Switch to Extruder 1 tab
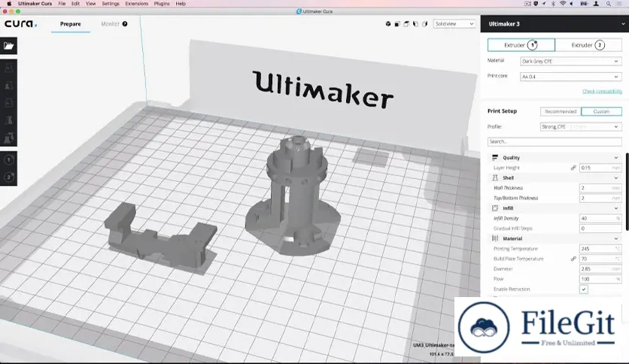 tap(521, 45)
